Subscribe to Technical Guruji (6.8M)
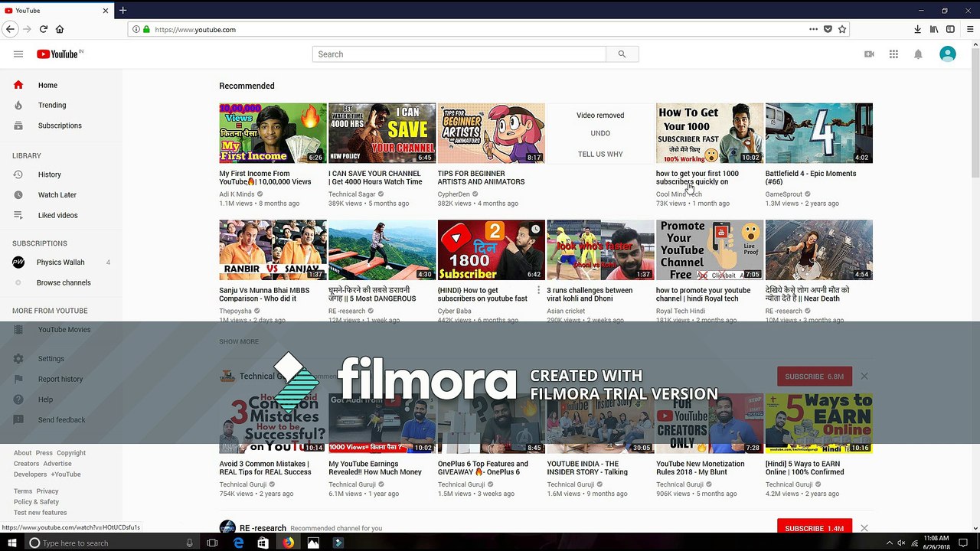Screen dimensions: 980x551 (x=814, y=376)
